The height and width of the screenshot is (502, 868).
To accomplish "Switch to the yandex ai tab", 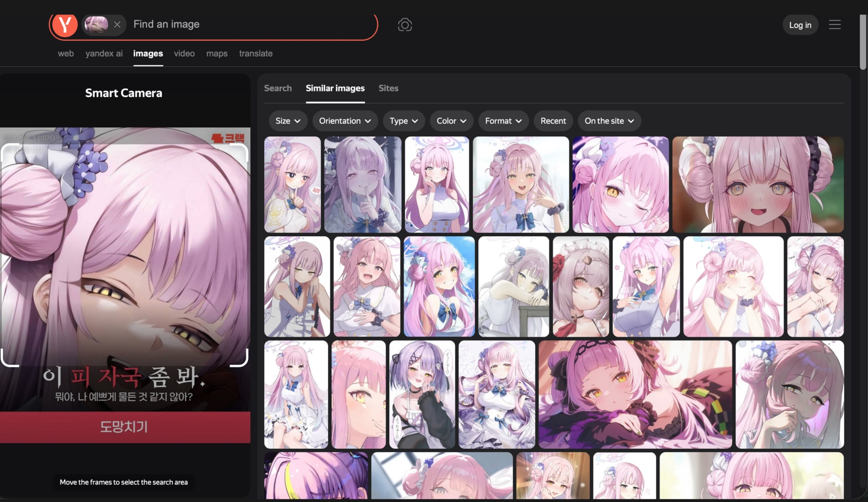I will click(104, 53).
